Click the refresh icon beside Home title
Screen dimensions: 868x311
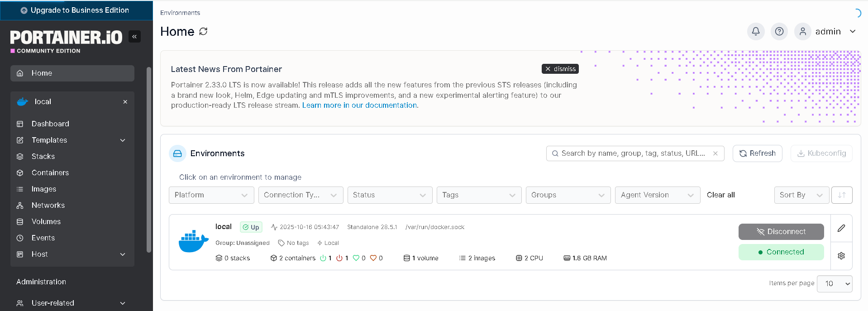(204, 31)
